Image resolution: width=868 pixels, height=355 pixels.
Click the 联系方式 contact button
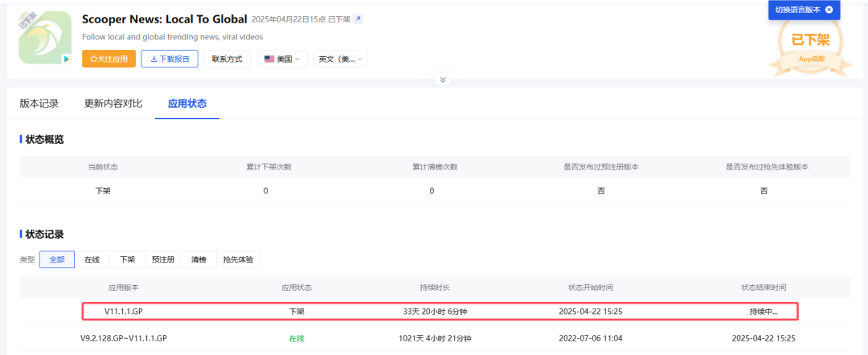[227, 59]
